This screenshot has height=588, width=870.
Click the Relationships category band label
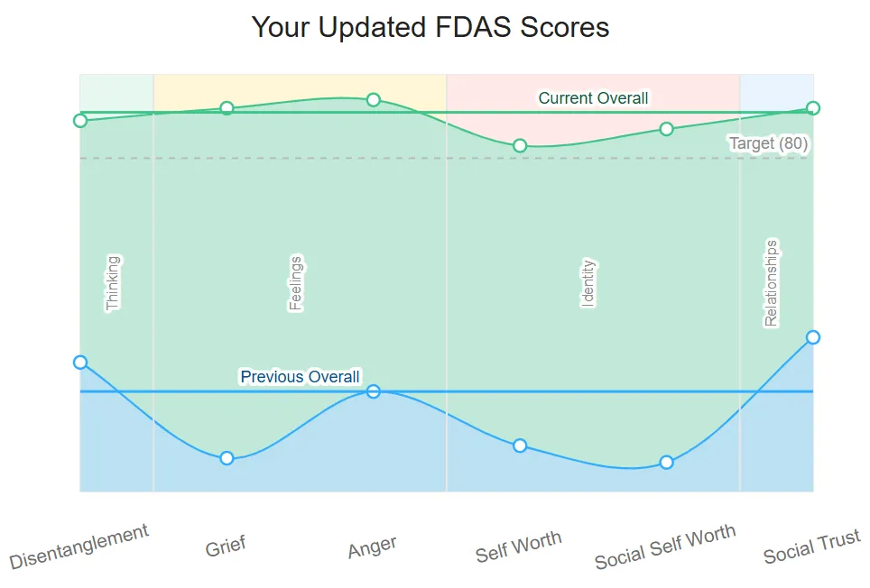click(x=771, y=283)
